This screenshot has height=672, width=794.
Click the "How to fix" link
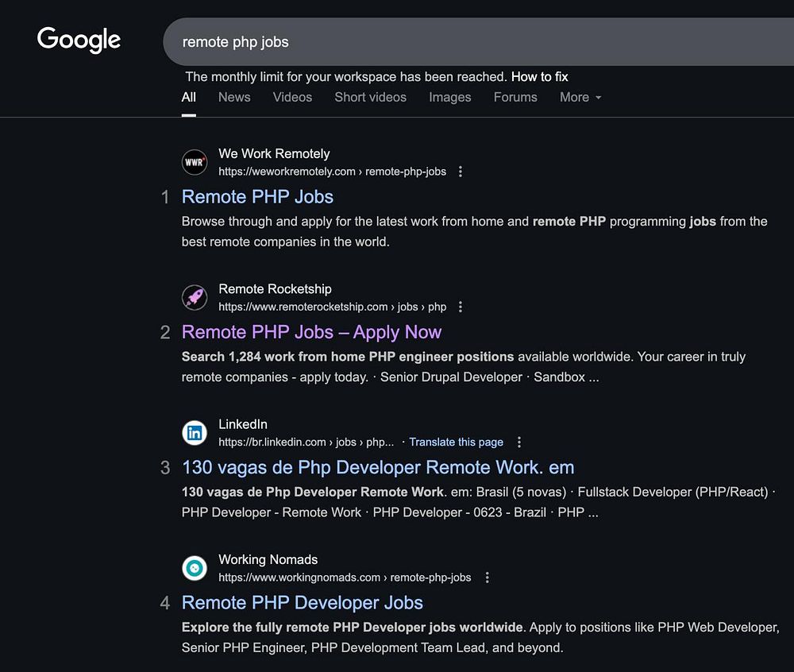pyautogui.click(x=539, y=77)
